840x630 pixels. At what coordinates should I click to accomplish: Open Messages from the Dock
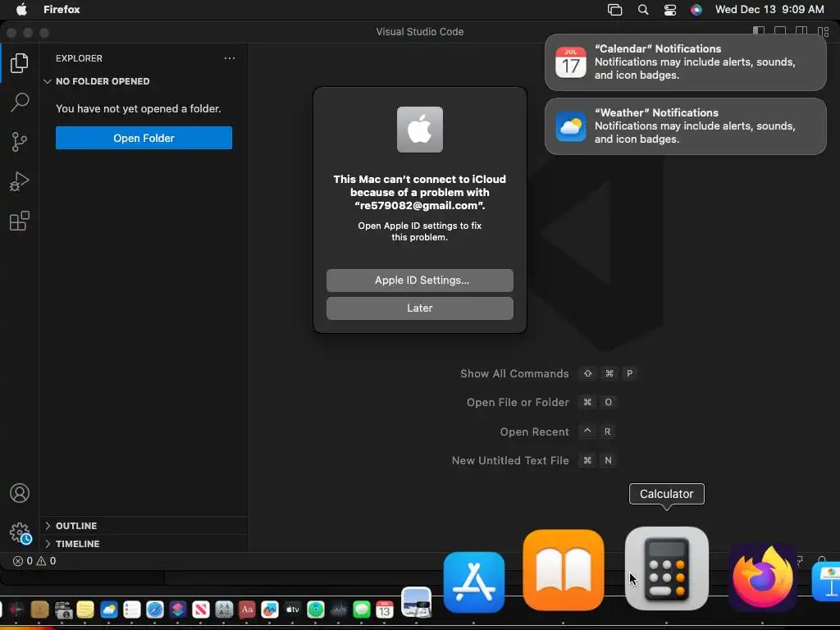click(362, 609)
